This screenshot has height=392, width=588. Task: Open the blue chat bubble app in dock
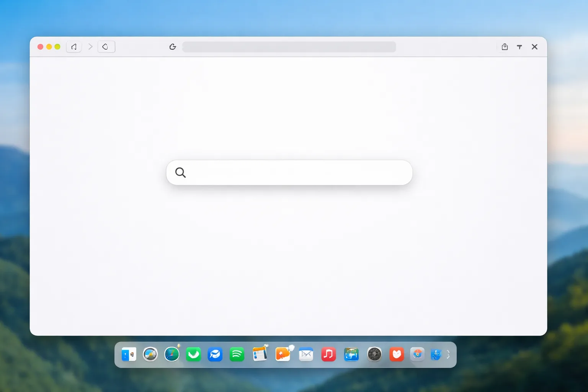[x=215, y=354]
